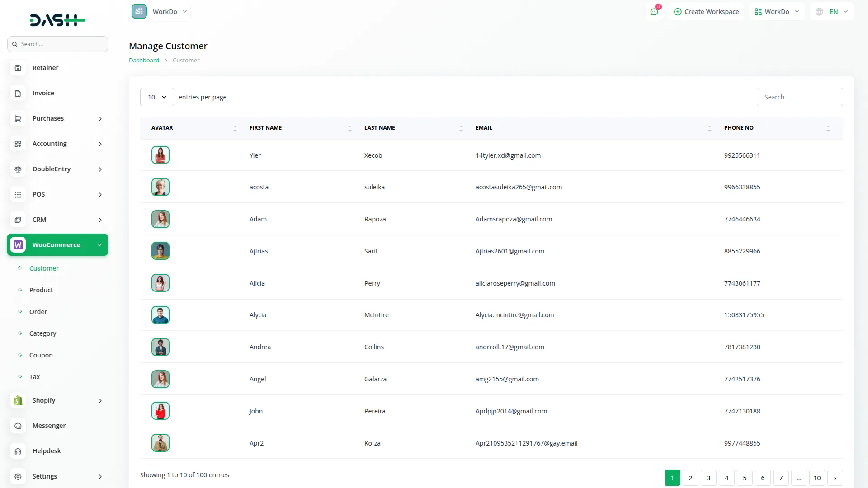Open the Invoice section icon
The height and width of the screenshot is (488, 868).
click(18, 93)
